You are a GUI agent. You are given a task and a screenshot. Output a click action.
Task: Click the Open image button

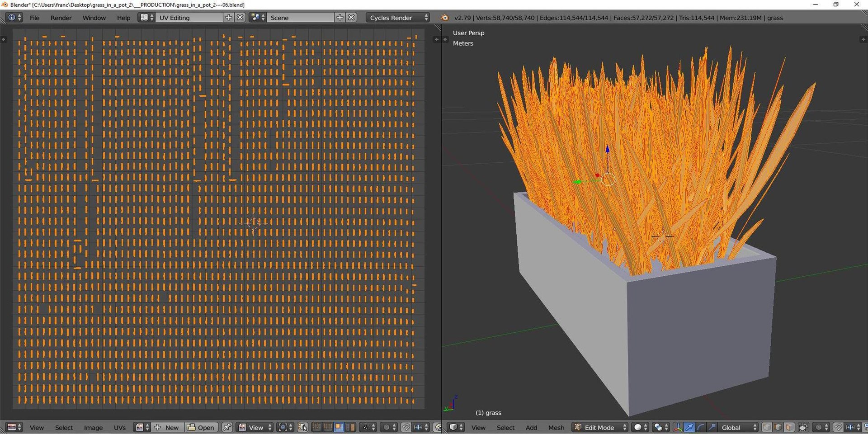click(201, 427)
